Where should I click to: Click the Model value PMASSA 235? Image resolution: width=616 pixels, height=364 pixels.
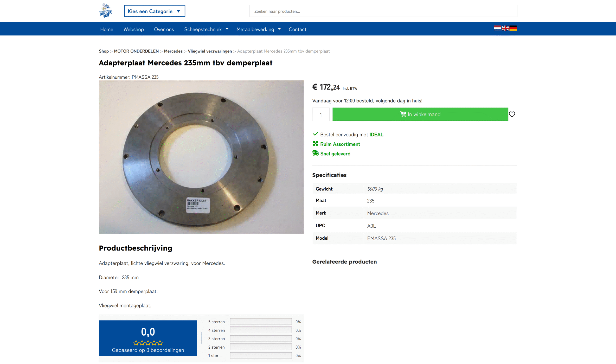coord(381,238)
